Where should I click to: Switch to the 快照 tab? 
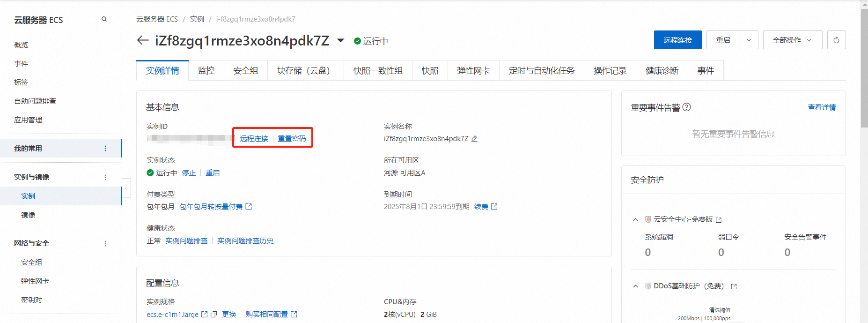tap(430, 70)
